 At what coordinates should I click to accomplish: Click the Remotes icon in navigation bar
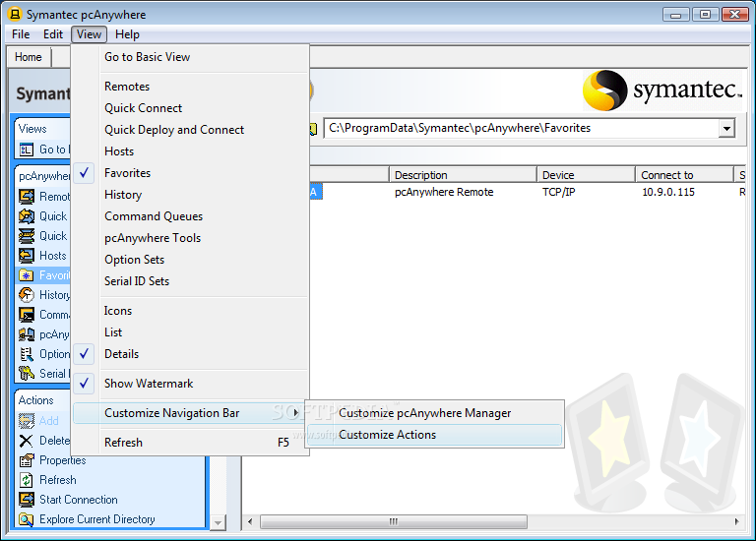[26, 197]
